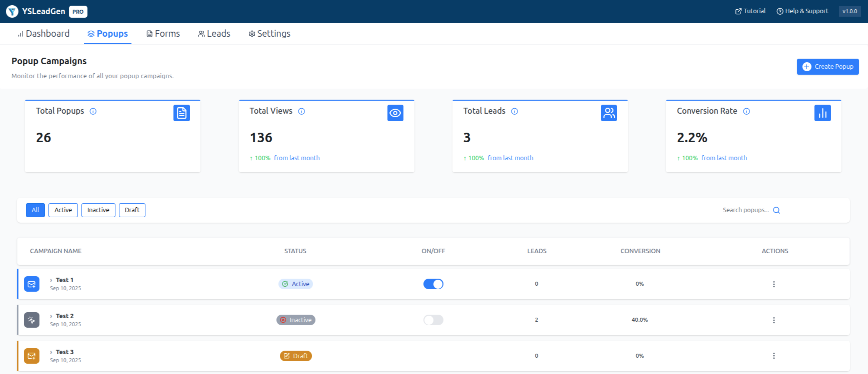This screenshot has height=374, width=868.
Task: Click the Search popups input field
Action: [745, 210]
